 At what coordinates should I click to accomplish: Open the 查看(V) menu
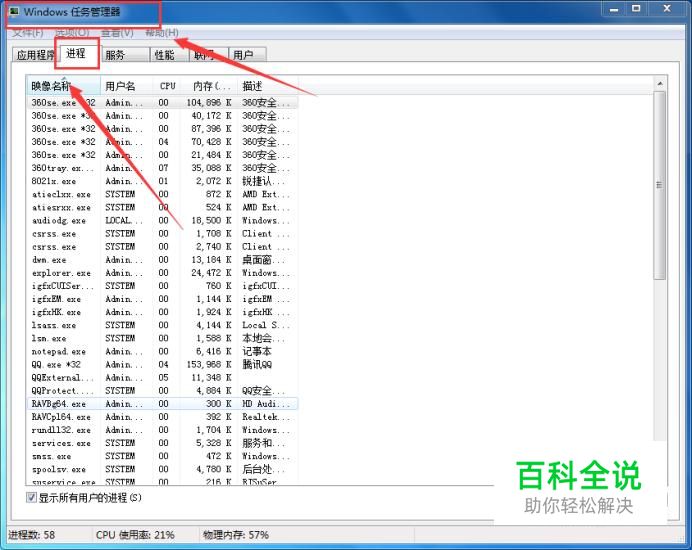point(117,33)
